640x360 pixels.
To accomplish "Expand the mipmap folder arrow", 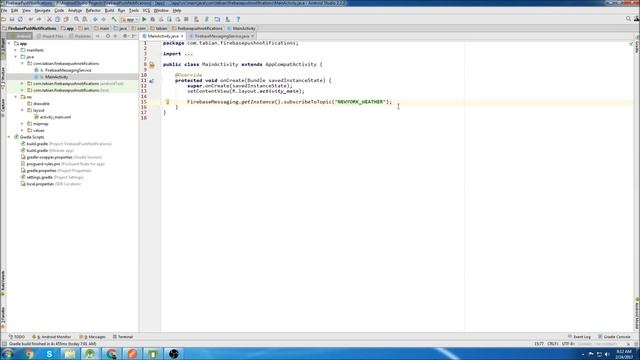I will [22, 124].
